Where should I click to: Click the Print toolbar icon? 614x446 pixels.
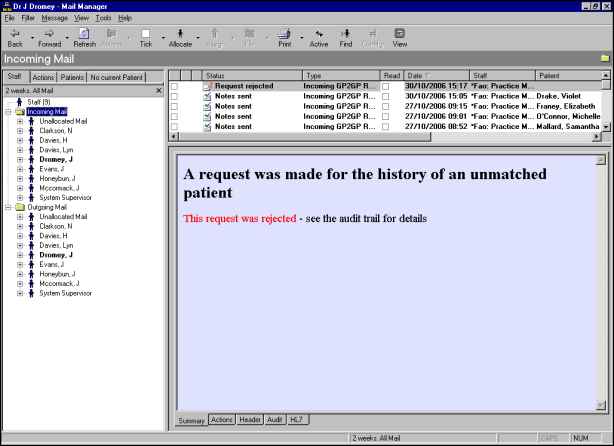[284, 34]
